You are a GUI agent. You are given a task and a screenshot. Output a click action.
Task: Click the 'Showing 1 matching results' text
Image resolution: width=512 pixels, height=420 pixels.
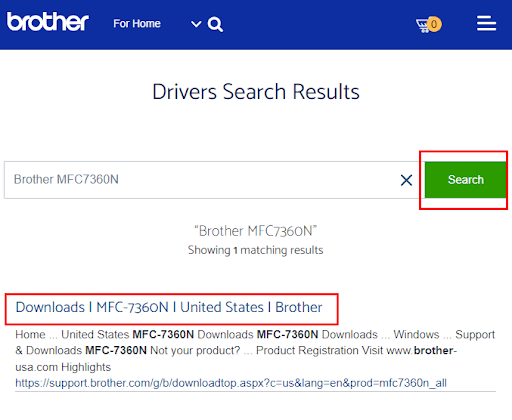tap(256, 250)
